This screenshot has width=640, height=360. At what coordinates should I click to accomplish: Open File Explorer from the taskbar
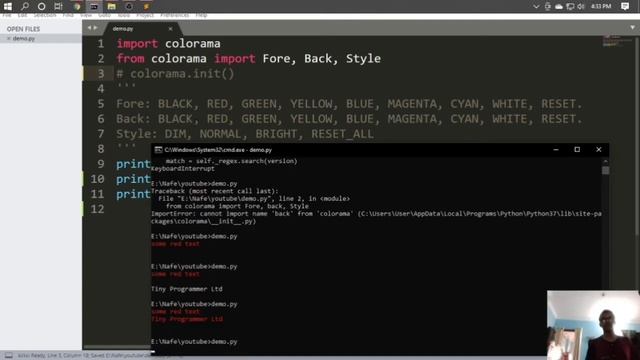[x=111, y=7]
